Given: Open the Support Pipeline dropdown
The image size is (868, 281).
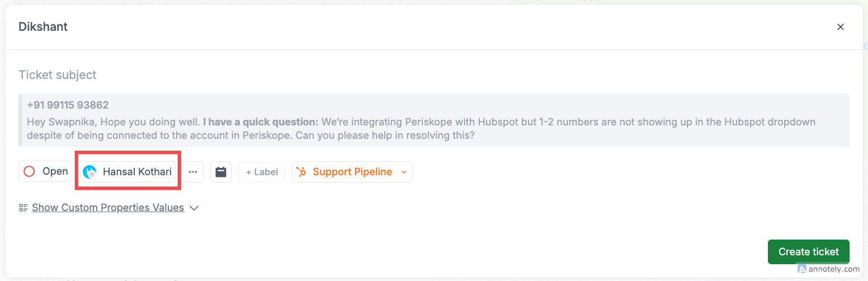Looking at the screenshot, I should coord(352,172).
